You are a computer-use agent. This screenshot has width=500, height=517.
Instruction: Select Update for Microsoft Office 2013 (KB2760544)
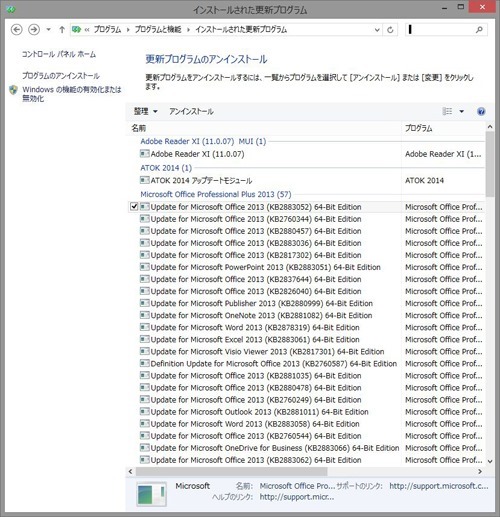tap(256, 436)
